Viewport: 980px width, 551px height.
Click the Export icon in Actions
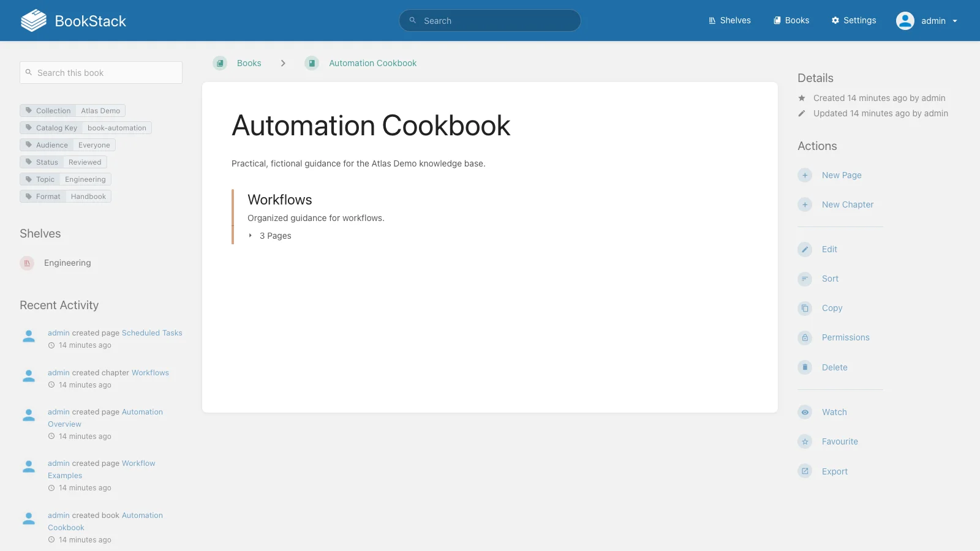coord(805,471)
